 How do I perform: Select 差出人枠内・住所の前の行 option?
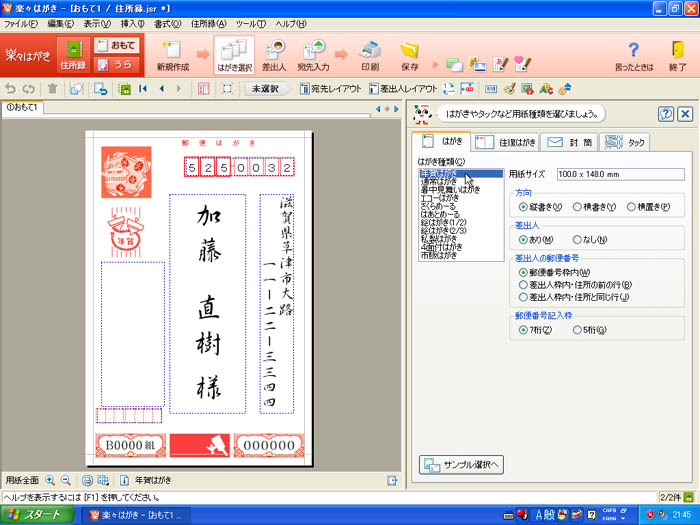pos(524,284)
